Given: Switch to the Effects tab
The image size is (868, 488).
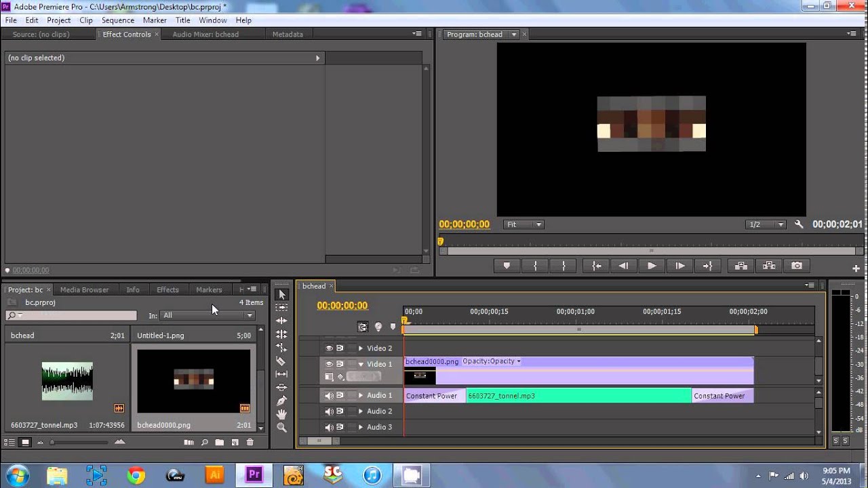Looking at the screenshot, I should click(x=167, y=289).
